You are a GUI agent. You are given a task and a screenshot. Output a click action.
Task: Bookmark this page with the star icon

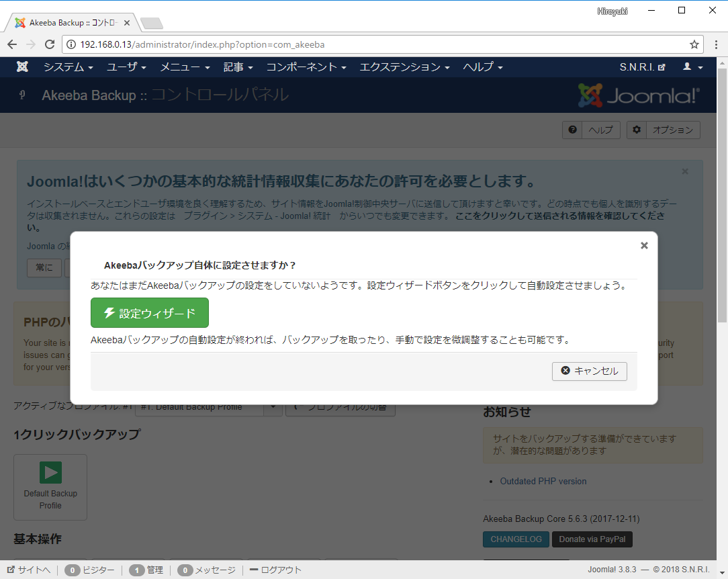[694, 44]
